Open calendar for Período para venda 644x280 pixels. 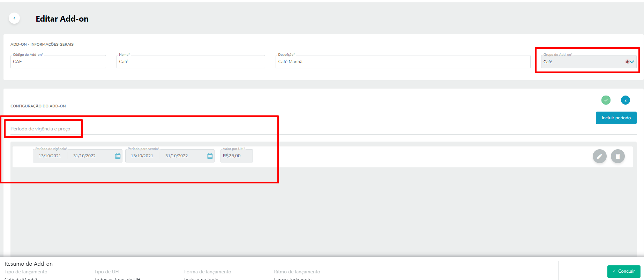210,156
